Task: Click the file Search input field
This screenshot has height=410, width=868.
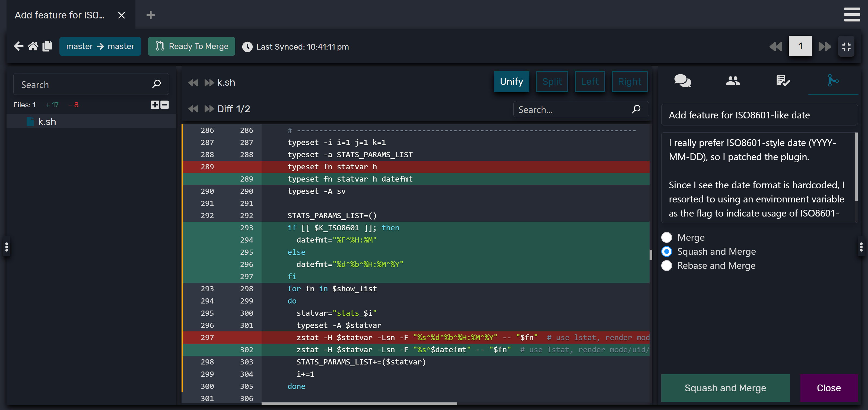Action: coord(84,85)
